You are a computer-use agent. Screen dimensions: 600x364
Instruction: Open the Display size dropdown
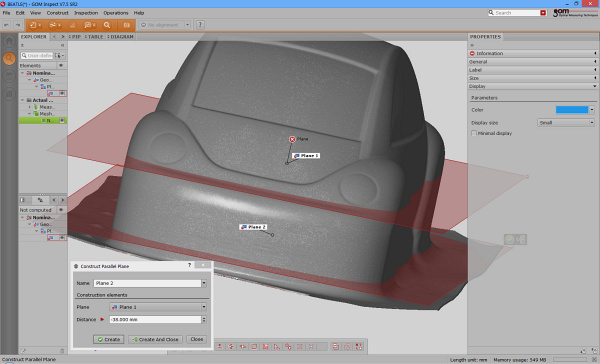coord(566,122)
